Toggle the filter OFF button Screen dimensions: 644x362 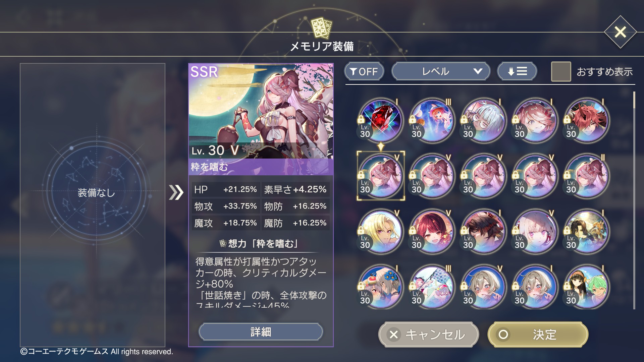[x=364, y=71]
